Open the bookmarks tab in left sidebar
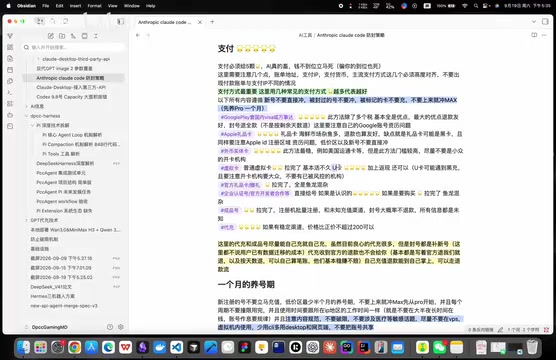Screen dimensions: 556x360 tap(66, 21)
